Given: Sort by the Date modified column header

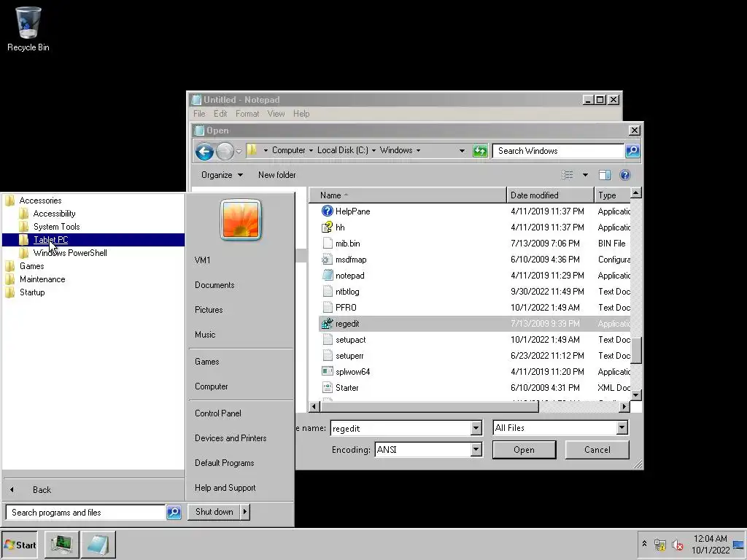Looking at the screenshot, I should click(x=550, y=195).
